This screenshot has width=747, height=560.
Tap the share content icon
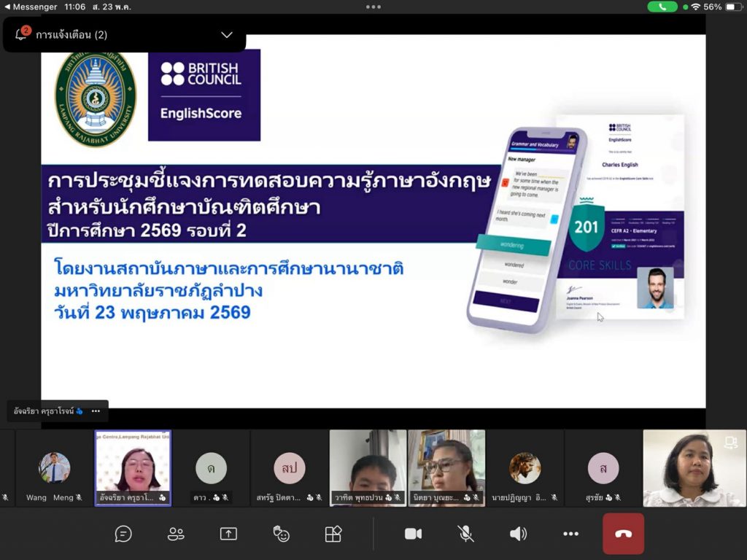click(228, 534)
